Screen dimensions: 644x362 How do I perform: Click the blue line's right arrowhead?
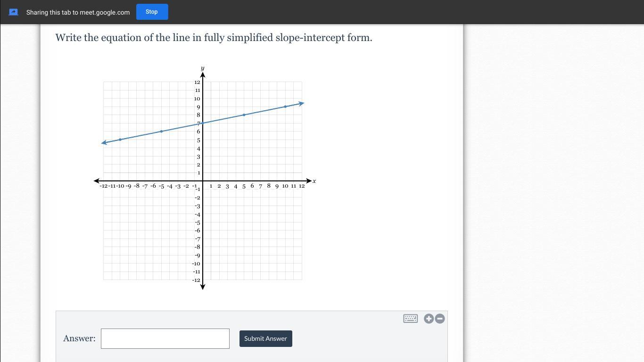(302, 103)
